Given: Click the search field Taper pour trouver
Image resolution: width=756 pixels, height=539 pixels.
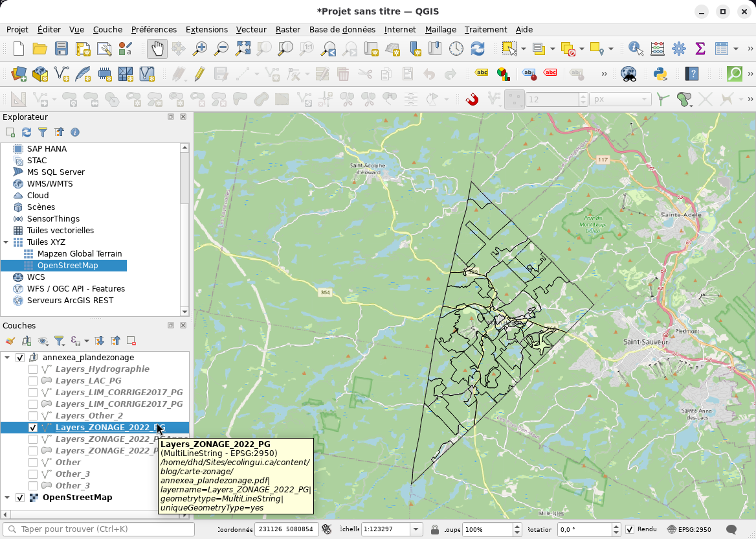Looking at the screenshot, I should click(x=100, y=529).
